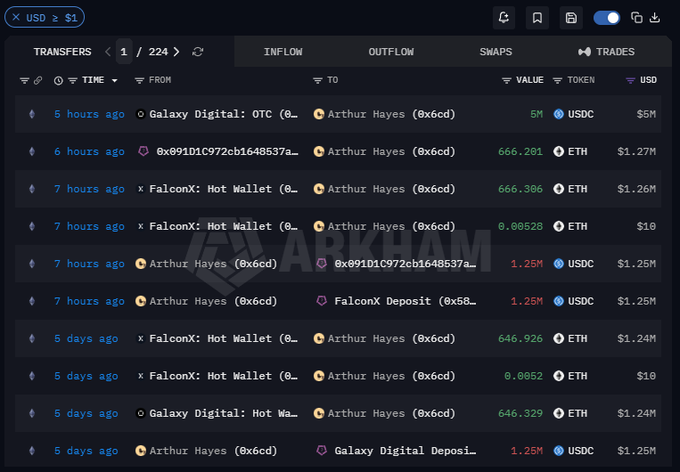The width and height of the screenshot is (680, 472).
Task: Click the 666.306 value
Action: point(520,189)
